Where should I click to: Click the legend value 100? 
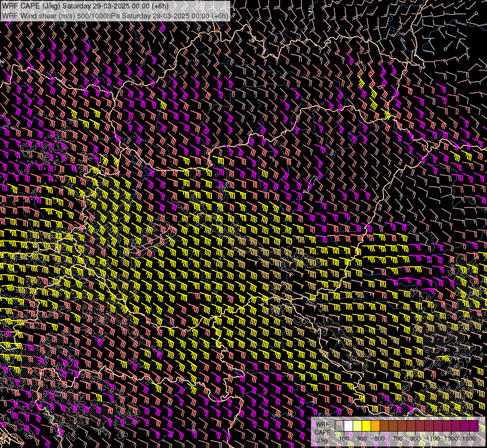(x=344, y=439)
